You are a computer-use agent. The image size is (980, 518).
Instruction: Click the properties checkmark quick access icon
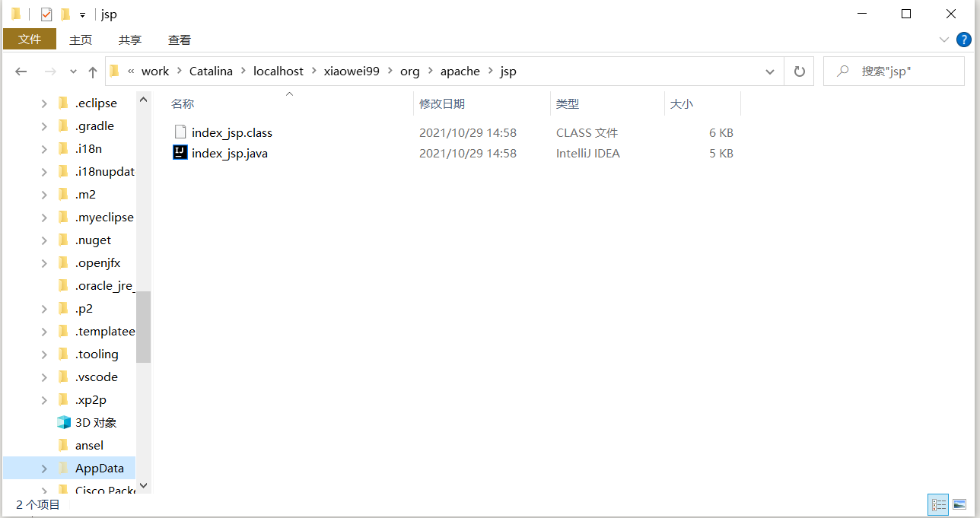[x=46, y=14]
